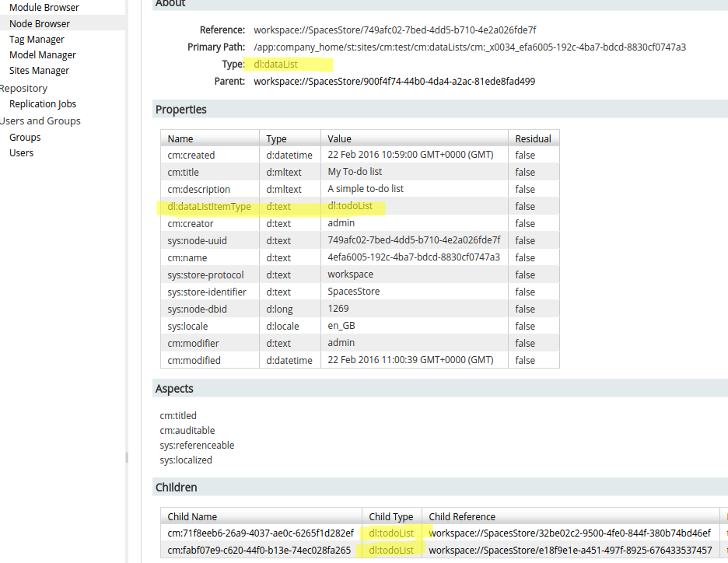Open the Users page
Image resolution: width=728 pixels, height=563 pixels.
[x=21, y=152]
